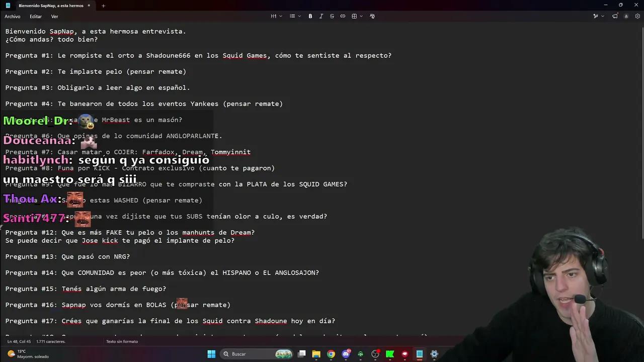
Task: Click 'Squid Games' in Pregunta #1
Action: [245, 55]
